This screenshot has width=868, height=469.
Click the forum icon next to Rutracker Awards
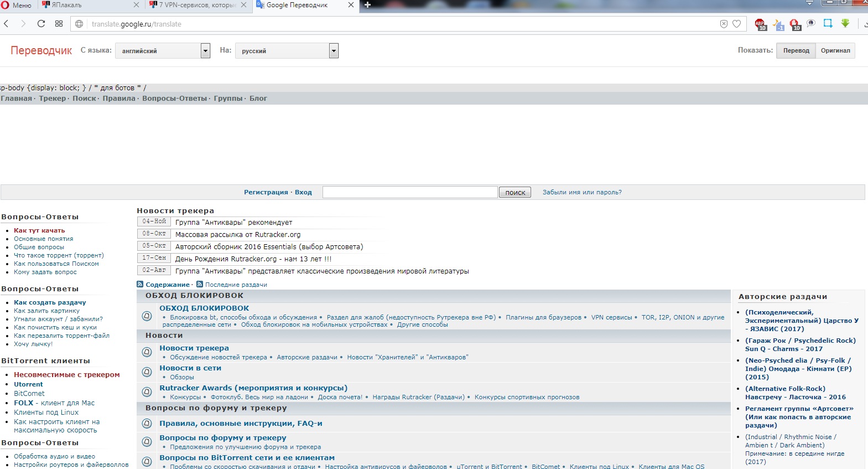click(x=147, y=391)
